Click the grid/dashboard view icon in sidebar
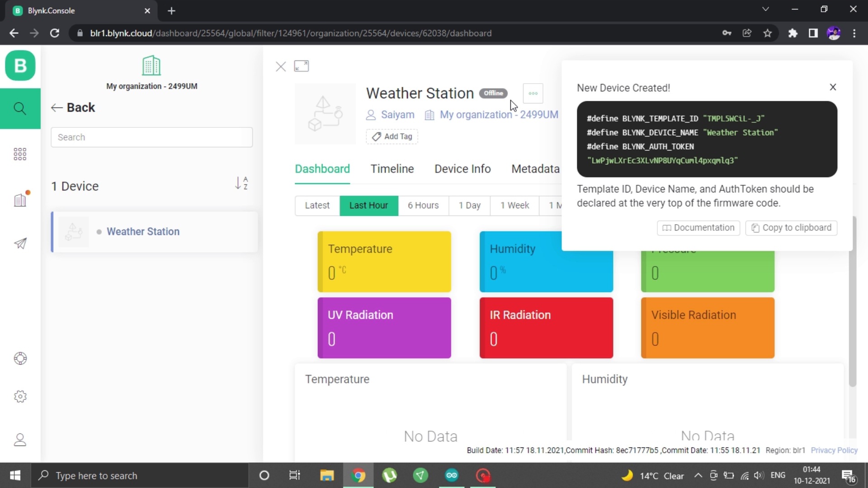This screenshot has width=868, height=488. coord(20,154)
